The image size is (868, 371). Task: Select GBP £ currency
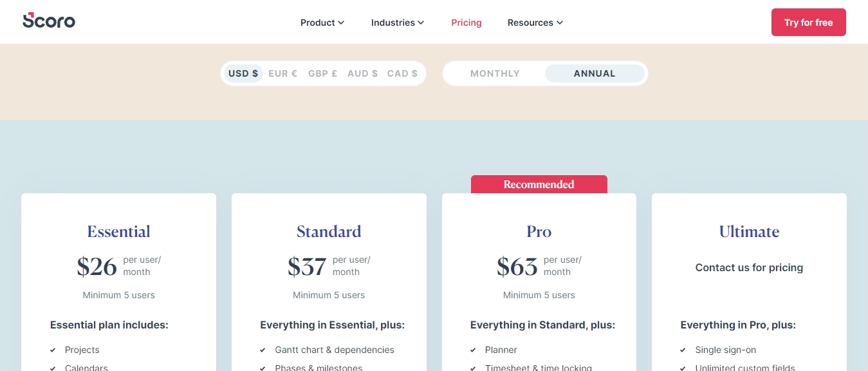click(x=322, y=73)
